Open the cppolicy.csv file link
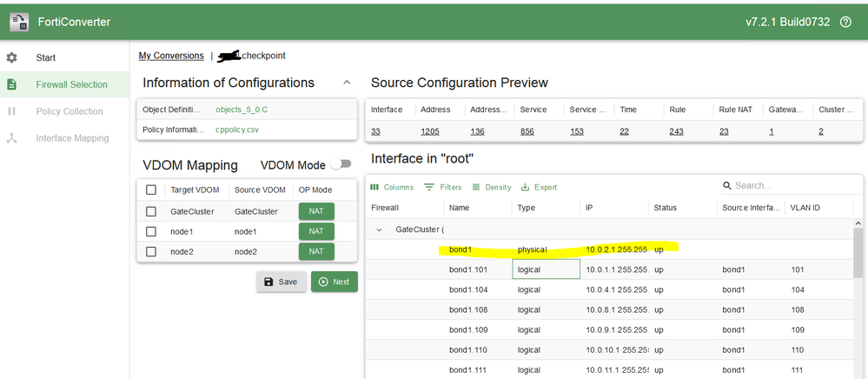This screenshot has height=379, width=868. (x=237, y=130)
